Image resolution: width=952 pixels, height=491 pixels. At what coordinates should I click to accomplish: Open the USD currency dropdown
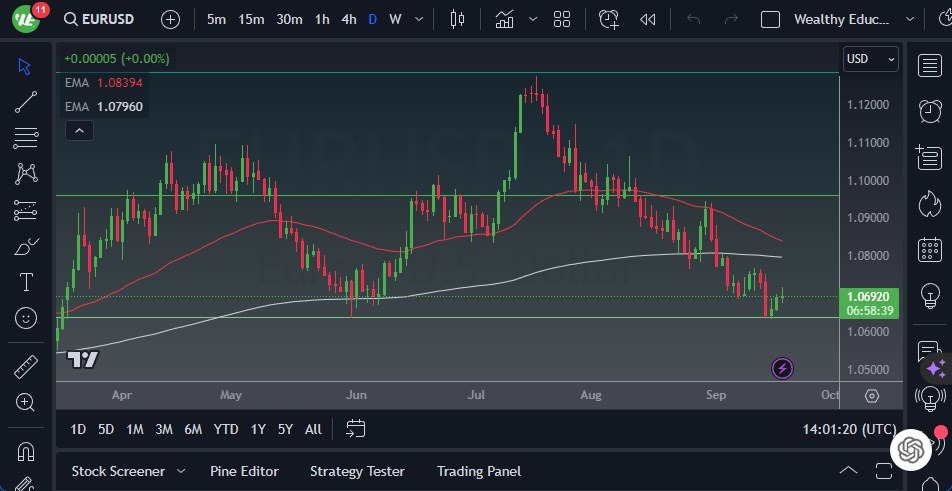pyautogui.click(x=869, y=59)
